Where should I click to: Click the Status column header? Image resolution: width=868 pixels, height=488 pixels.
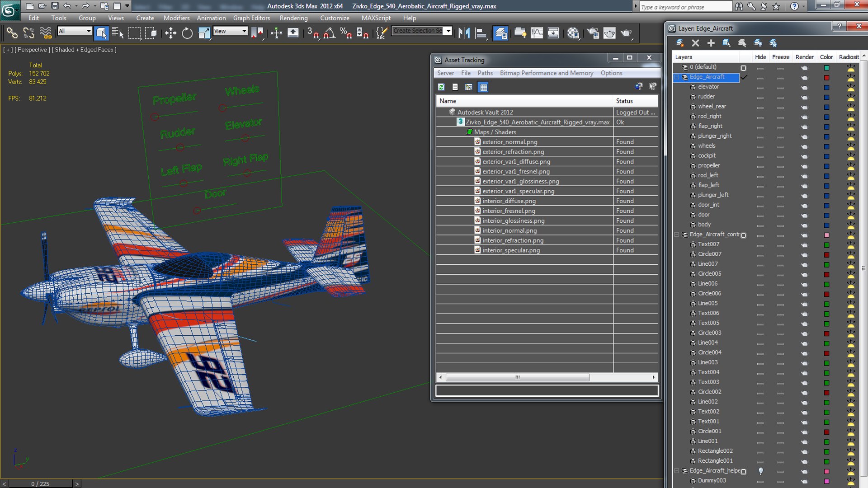pos(635,101)
